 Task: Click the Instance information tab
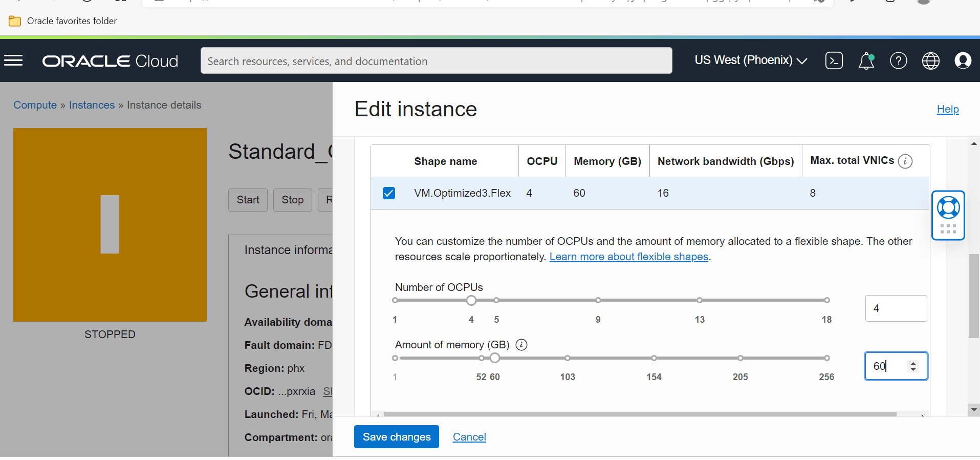[289, 250]
